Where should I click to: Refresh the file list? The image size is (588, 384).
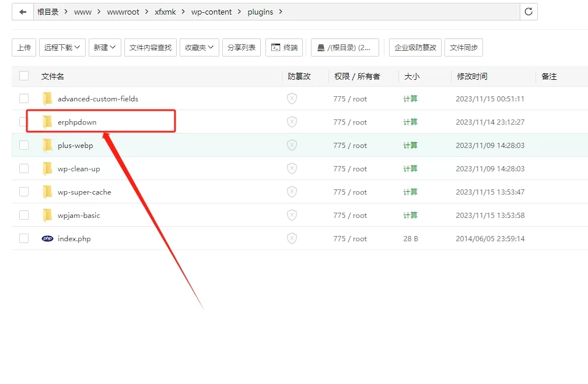(x=528, y=11)
